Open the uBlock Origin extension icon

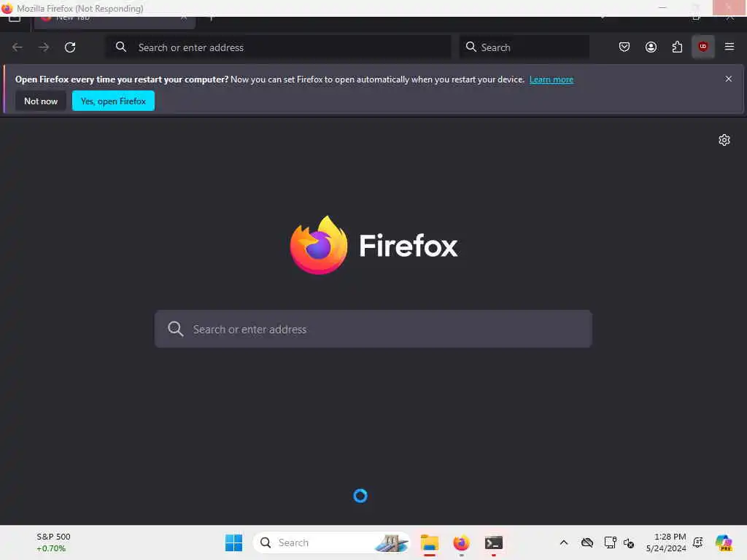point(703,47)
